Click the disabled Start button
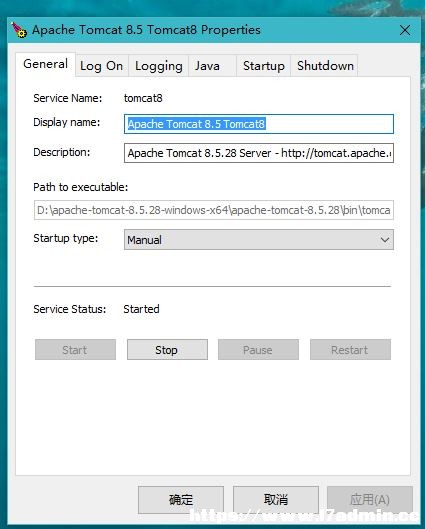The image size is (425, 529). coord(75,350)
